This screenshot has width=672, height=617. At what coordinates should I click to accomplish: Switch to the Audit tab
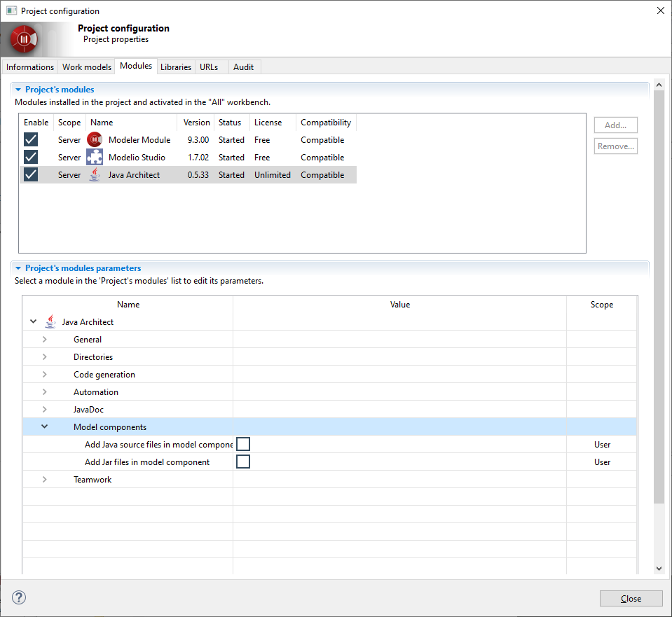[x=243, y=67]
